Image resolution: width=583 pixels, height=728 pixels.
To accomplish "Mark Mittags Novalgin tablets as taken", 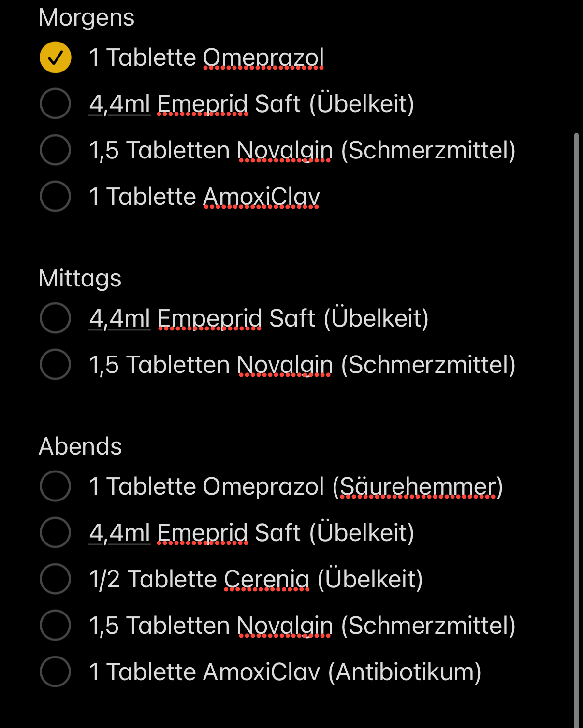I will pos(56,364).
